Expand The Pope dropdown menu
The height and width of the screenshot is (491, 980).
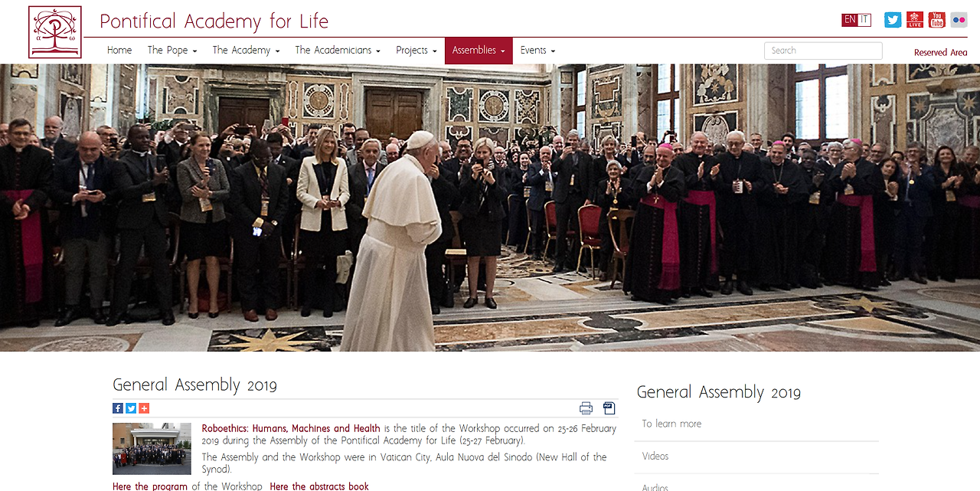click(172, 51)
